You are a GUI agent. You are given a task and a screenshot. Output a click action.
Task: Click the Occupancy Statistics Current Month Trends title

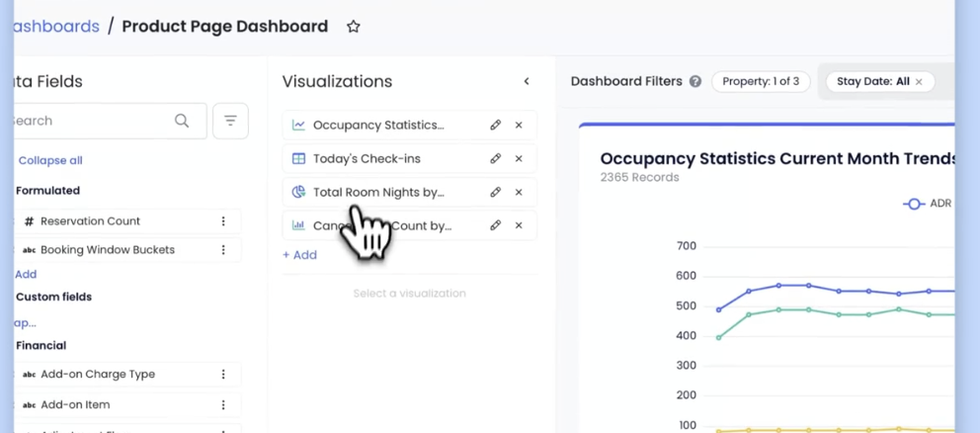click(x=777, y=158)
